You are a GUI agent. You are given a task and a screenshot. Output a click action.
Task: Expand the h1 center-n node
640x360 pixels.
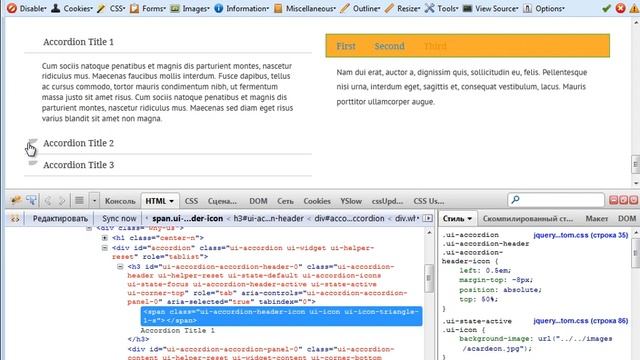pos(105,238)
